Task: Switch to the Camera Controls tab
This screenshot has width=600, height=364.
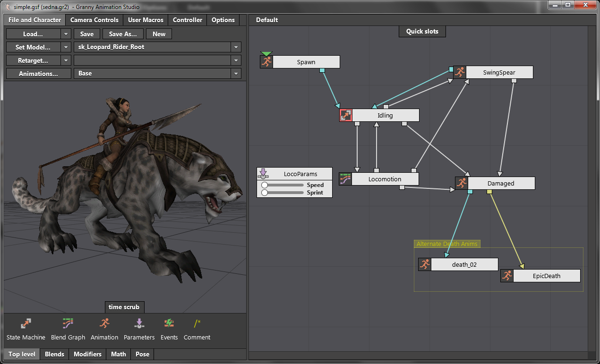Action: tap(94, 20)
